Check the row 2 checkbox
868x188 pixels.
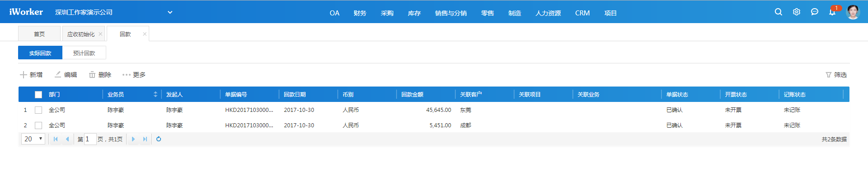click(38, 125)
